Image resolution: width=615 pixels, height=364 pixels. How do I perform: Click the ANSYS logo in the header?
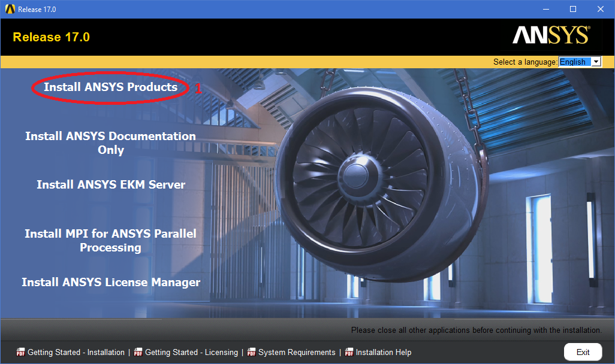551,36
